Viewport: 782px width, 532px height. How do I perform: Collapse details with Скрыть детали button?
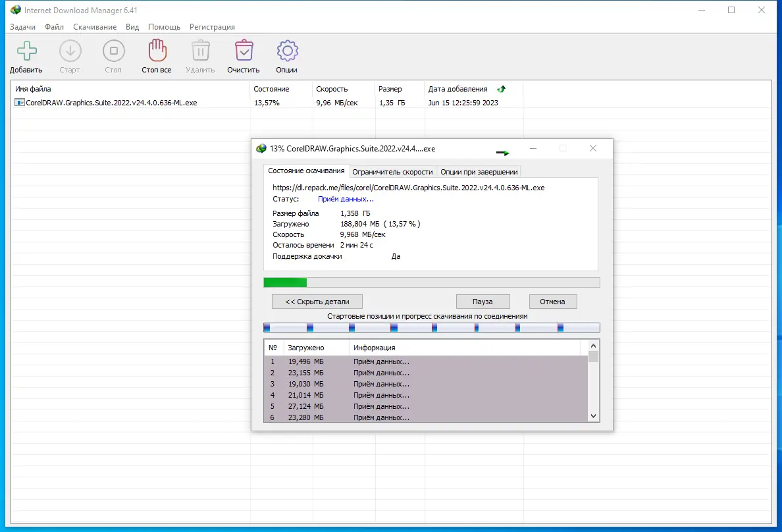tap(317, 302)
